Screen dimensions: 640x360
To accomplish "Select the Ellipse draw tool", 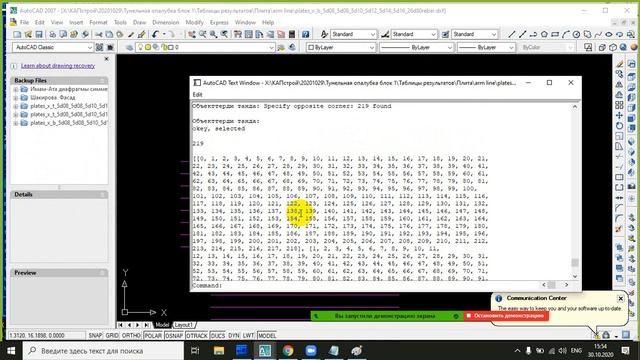I will click(609, 35).
